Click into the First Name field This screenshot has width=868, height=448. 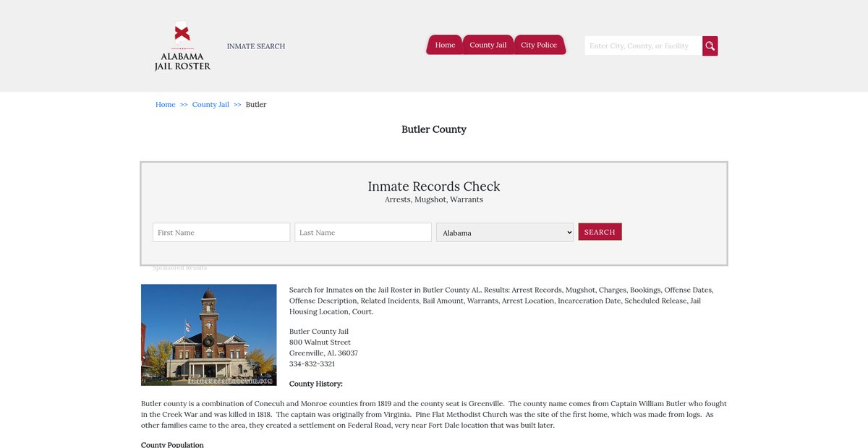(x=221, y=233)
